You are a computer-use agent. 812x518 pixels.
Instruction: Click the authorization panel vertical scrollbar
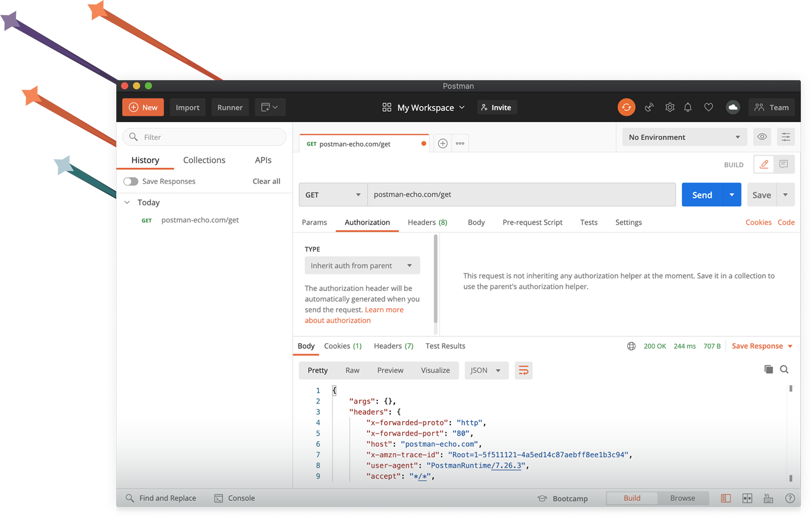(x=435, y=279)
